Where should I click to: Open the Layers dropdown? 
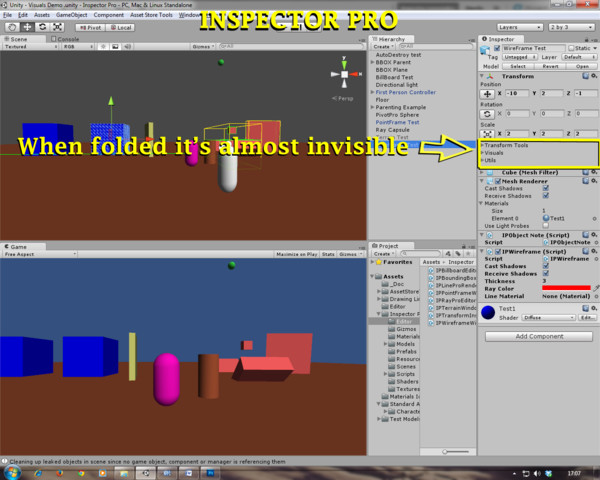coord(520,27)
